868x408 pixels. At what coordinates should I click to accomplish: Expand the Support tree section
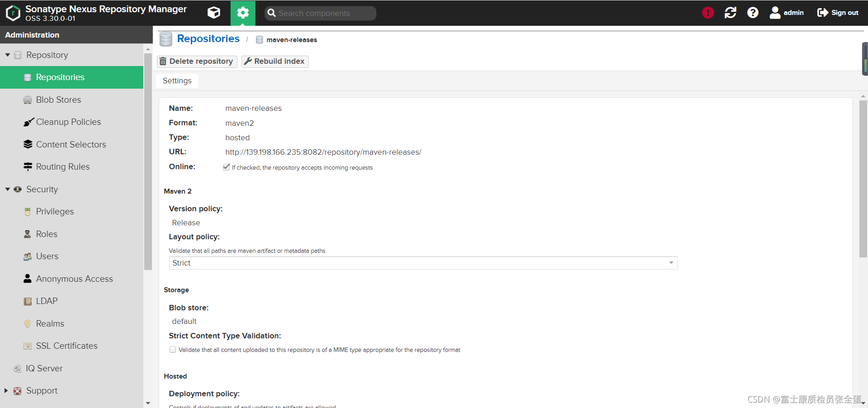(6, 390)
